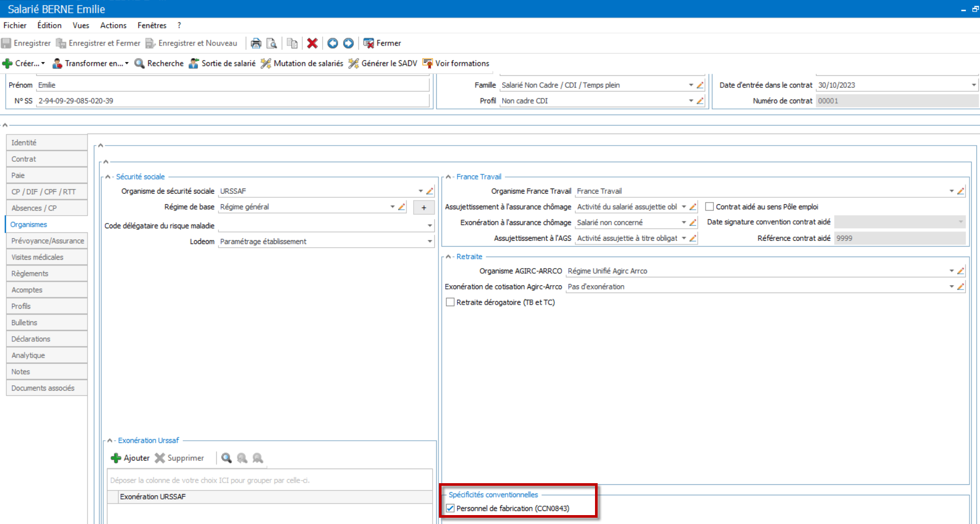
Task: Edit Organisme AGIRC-ARRCO pencil icon
Action: click(x=961, y=271)
